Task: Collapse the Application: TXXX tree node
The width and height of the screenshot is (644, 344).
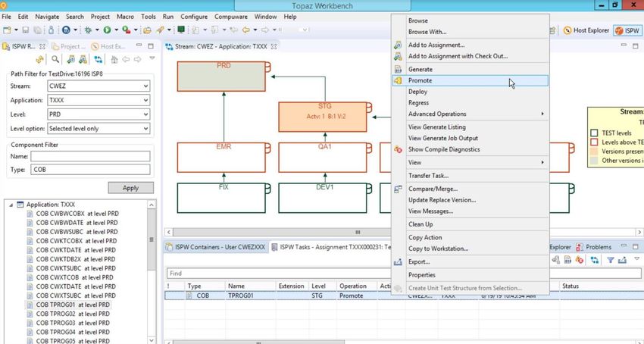Action: [11, 205]
